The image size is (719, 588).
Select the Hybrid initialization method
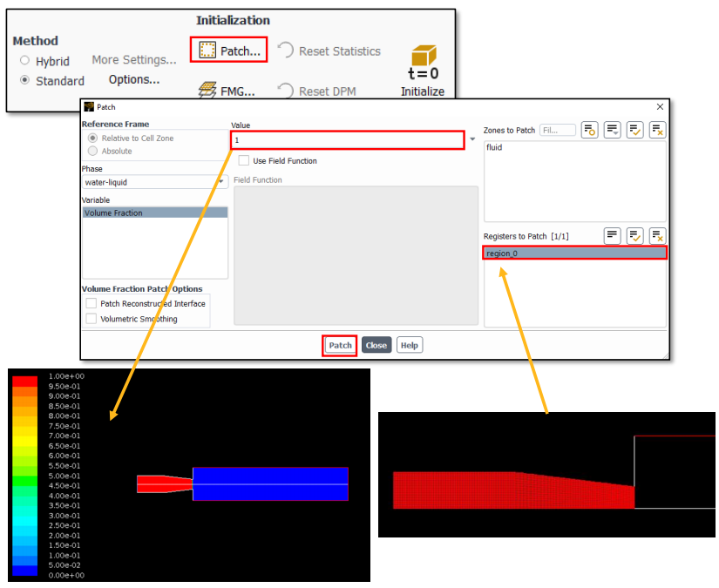click(25, 61)
